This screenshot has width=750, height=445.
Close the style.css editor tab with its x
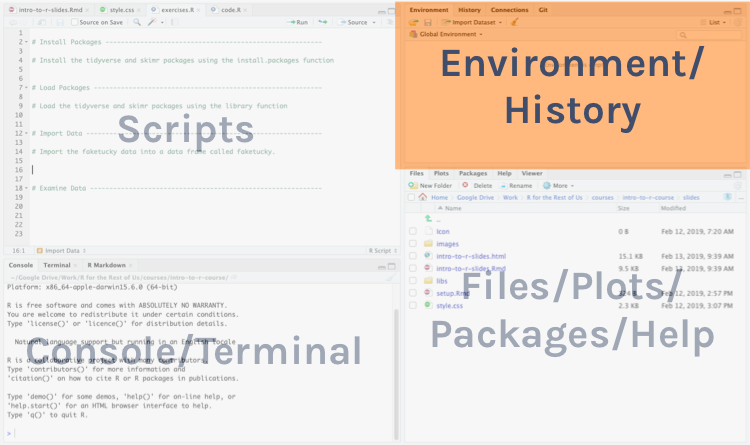coord(139,10)
